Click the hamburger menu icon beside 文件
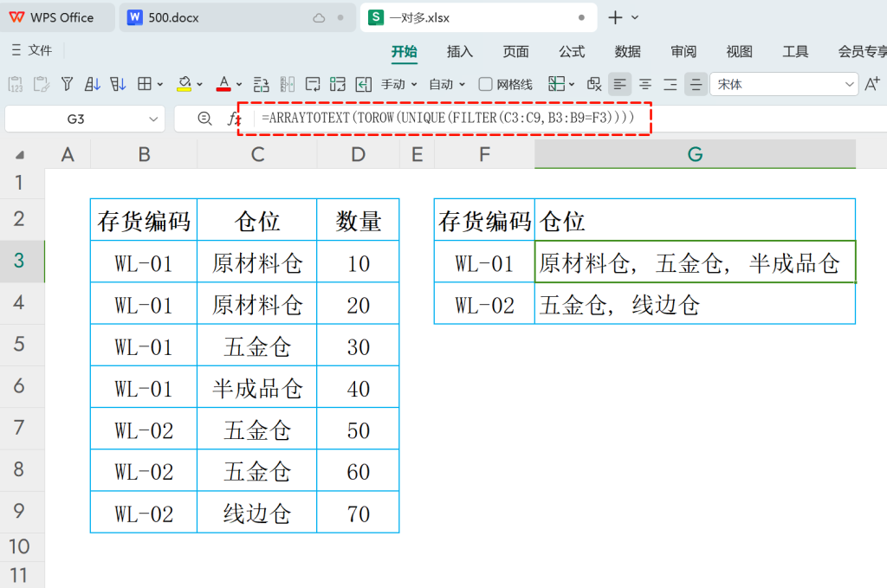This screenshot has height=588, width=887. coord(16,50)
